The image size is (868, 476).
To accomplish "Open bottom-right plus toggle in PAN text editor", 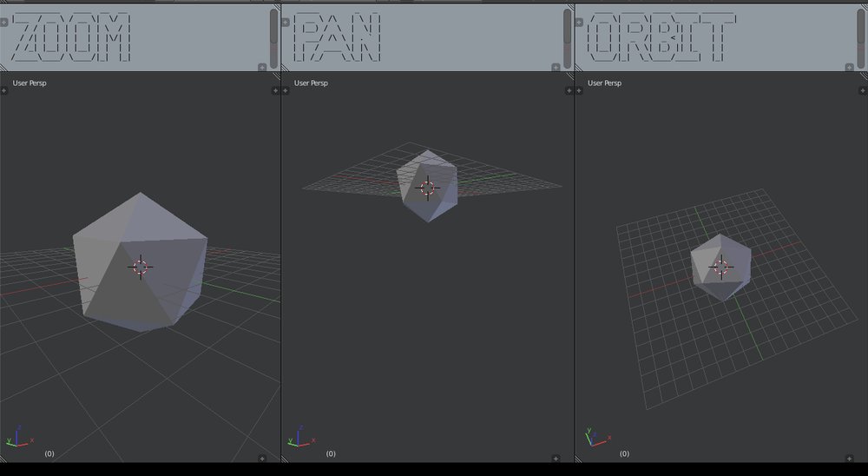I will 556,67.
